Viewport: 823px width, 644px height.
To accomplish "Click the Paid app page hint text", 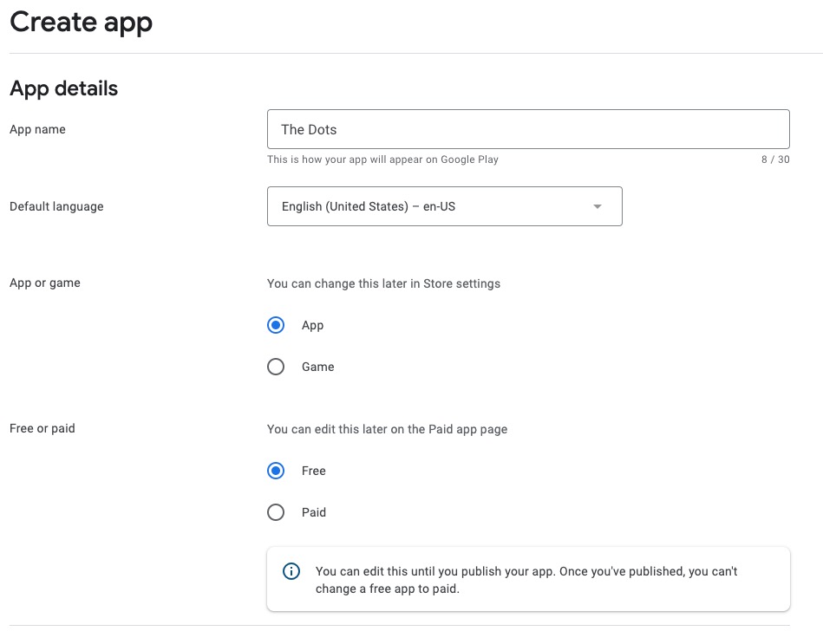I will pos(387,429).
